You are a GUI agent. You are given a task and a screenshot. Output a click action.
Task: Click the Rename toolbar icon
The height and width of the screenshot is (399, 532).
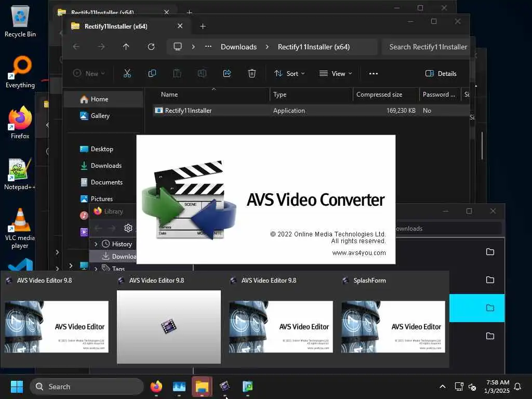click(202, 73)
